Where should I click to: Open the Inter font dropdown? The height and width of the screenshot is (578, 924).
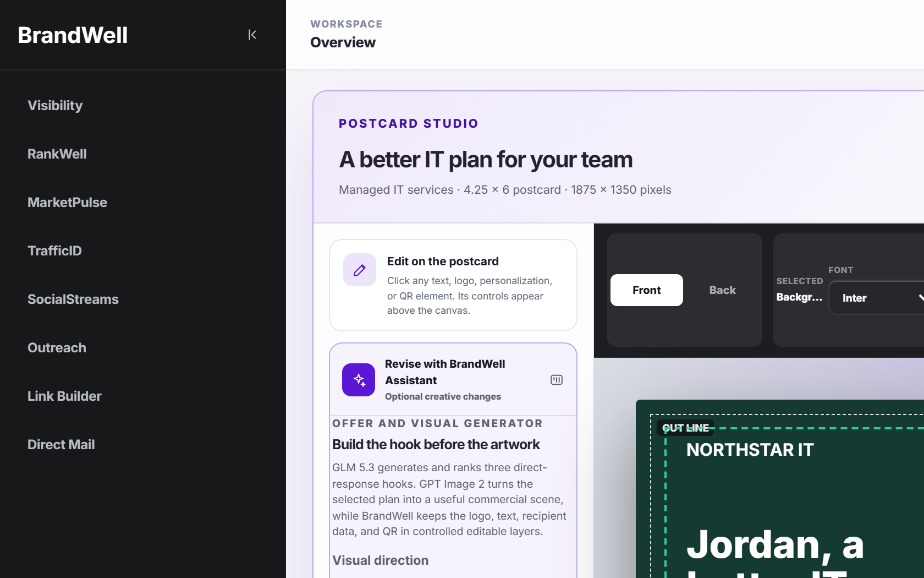tap(876, 298)
